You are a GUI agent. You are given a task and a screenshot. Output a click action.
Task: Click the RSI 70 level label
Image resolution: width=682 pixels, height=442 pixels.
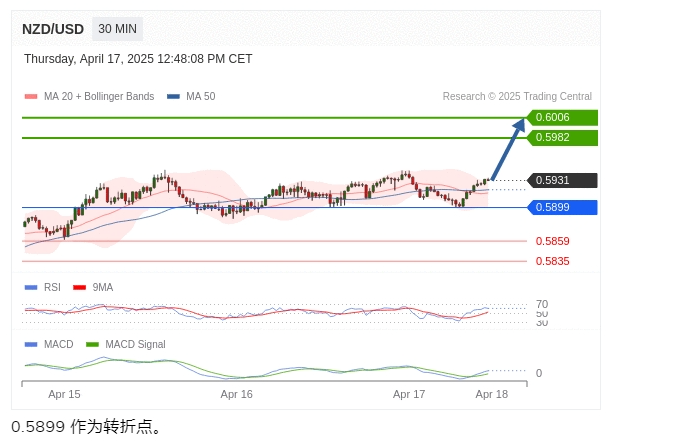pyautogui.click(x=542, y=304)
